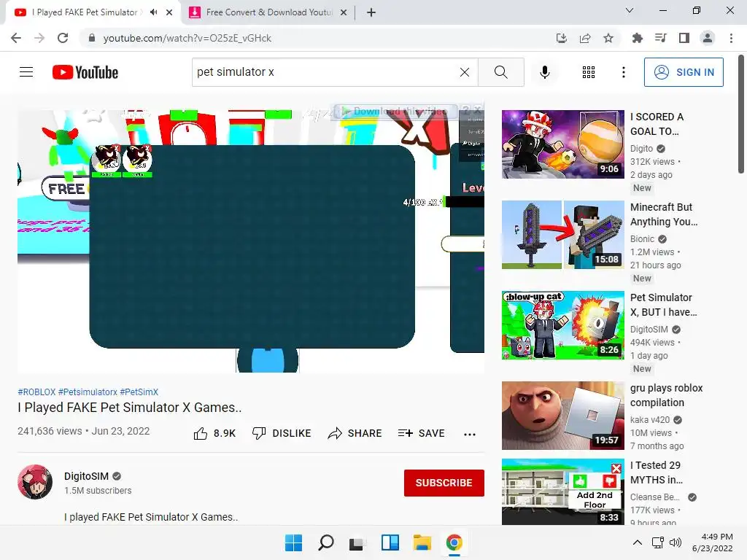The width and height of the screenshot is (747, 560).
Task: Open the kaka v420 channel name
Action: (x=650, y=420)
